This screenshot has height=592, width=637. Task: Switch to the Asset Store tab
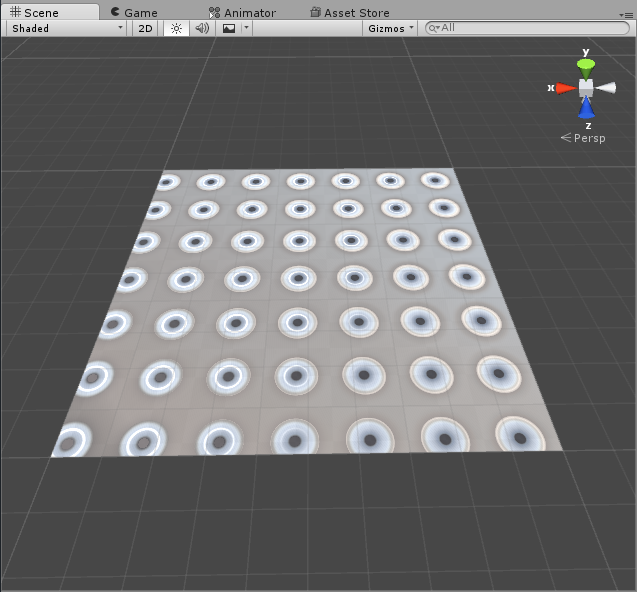click(x=350, y=13)
